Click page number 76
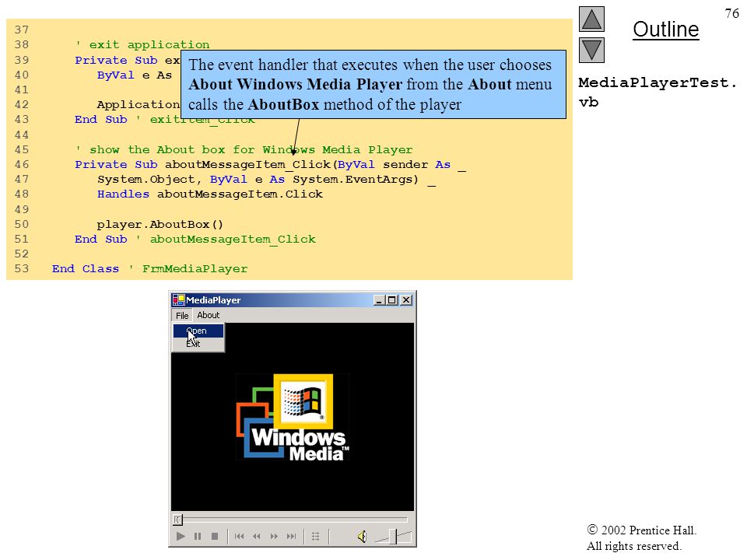747x560 pixels. (731, 13)
